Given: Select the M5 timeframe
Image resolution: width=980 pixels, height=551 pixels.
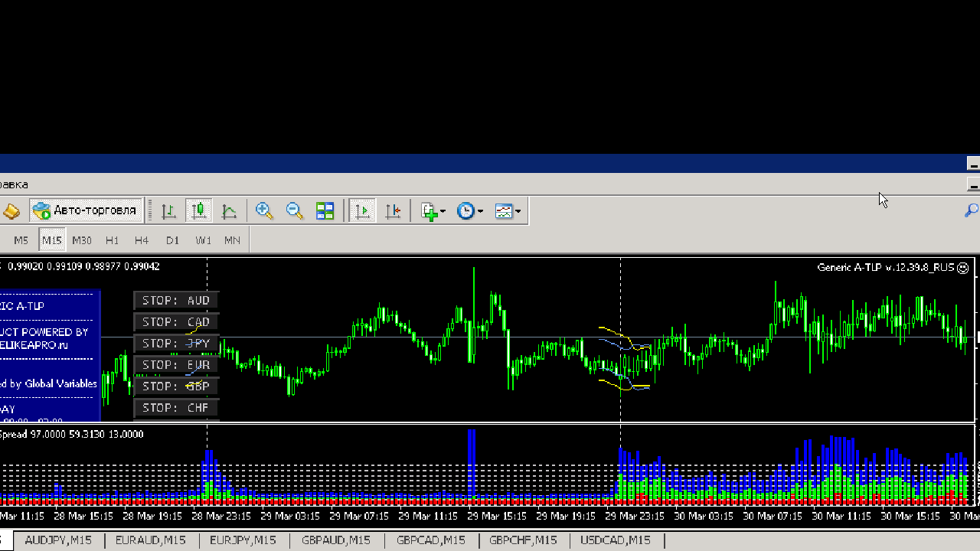Looking at the screenshot, I should point(21,240).
